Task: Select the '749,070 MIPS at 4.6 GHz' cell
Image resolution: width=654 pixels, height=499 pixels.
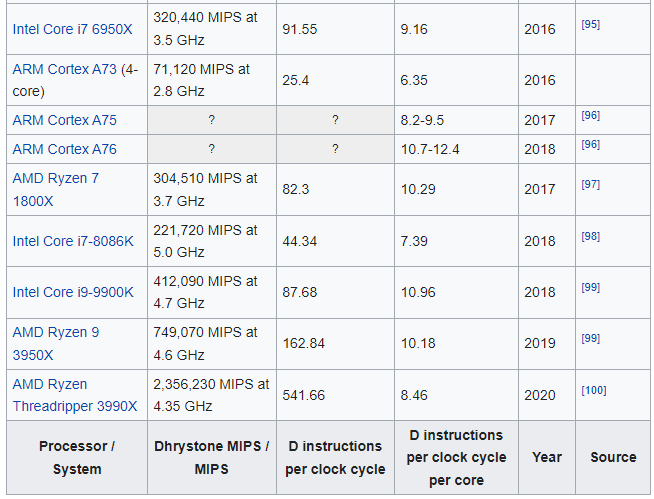Action: click(212, 344)
